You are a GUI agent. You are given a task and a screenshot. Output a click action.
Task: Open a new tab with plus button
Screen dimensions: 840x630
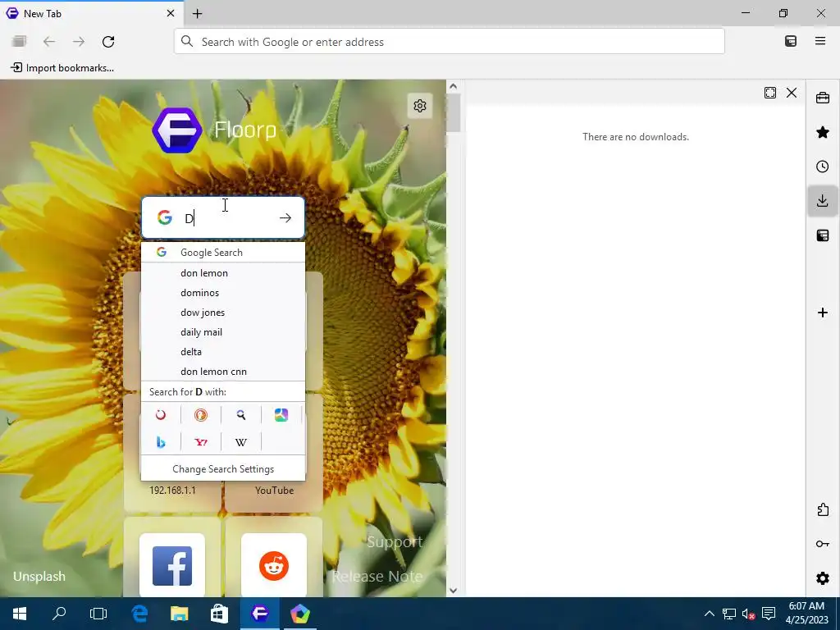197,14
